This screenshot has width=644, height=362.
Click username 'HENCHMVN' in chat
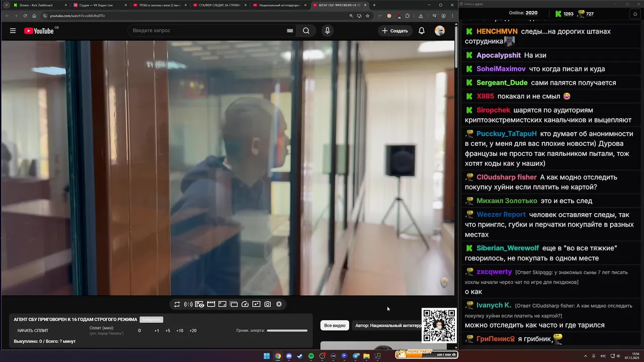pyautogui.click(x=497, y=31)
